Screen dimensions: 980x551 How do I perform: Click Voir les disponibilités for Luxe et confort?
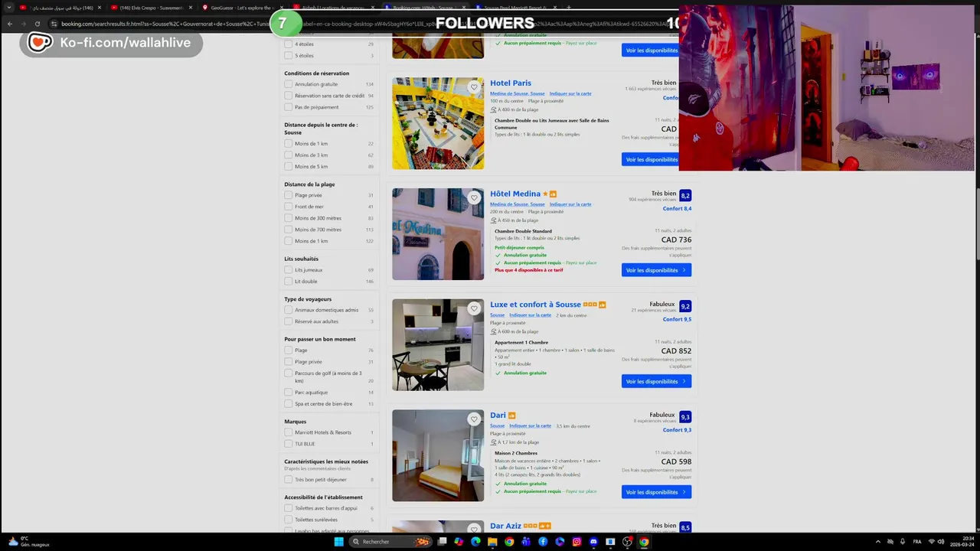pos(656,381)
